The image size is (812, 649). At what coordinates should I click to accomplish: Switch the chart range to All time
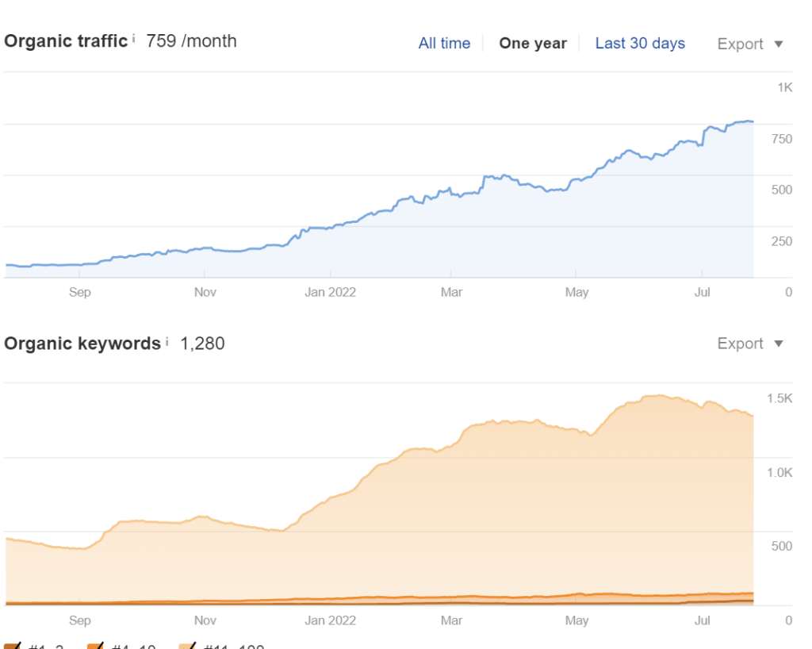pyautogui.click(x=444, y=43)
